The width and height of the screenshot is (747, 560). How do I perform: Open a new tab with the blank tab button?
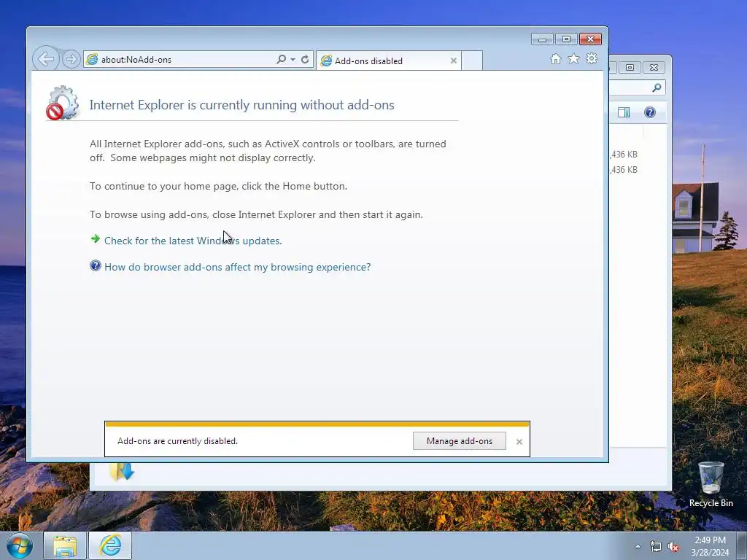coord(472,61)
